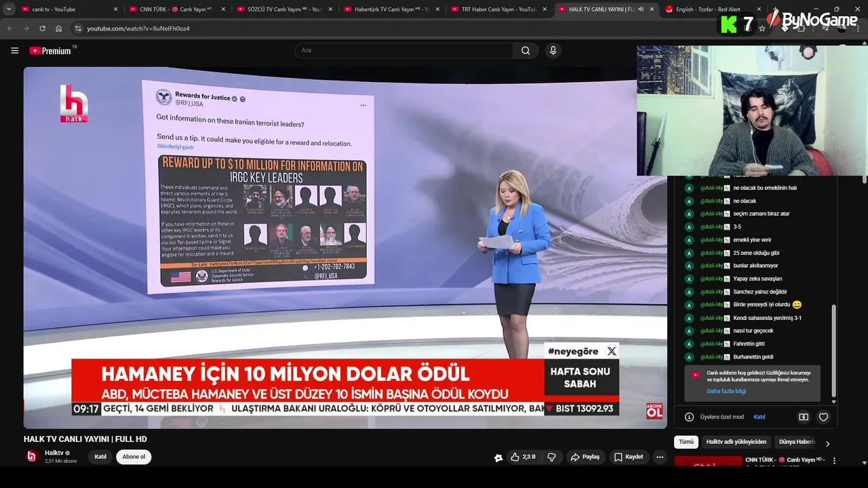Switch to 'canlı tv - YouTube' tab
This screenshot has width=868, height=488.
click(68, 9)
